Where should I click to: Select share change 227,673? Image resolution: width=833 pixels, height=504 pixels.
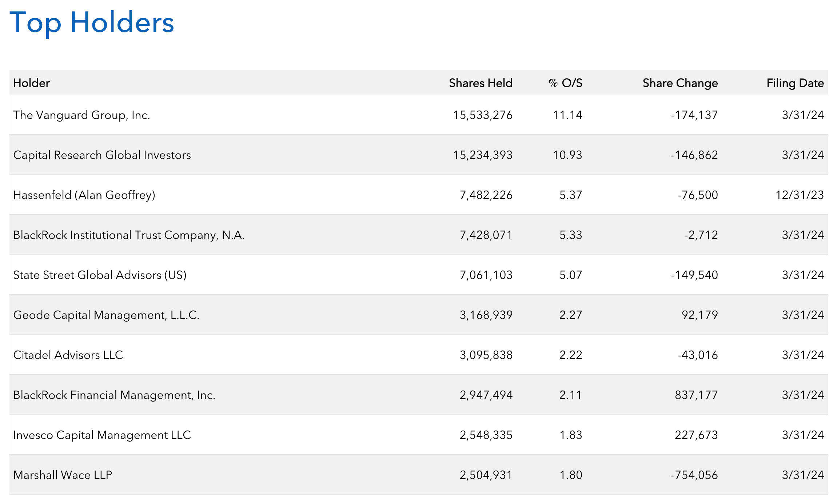(x=696, y=435)
